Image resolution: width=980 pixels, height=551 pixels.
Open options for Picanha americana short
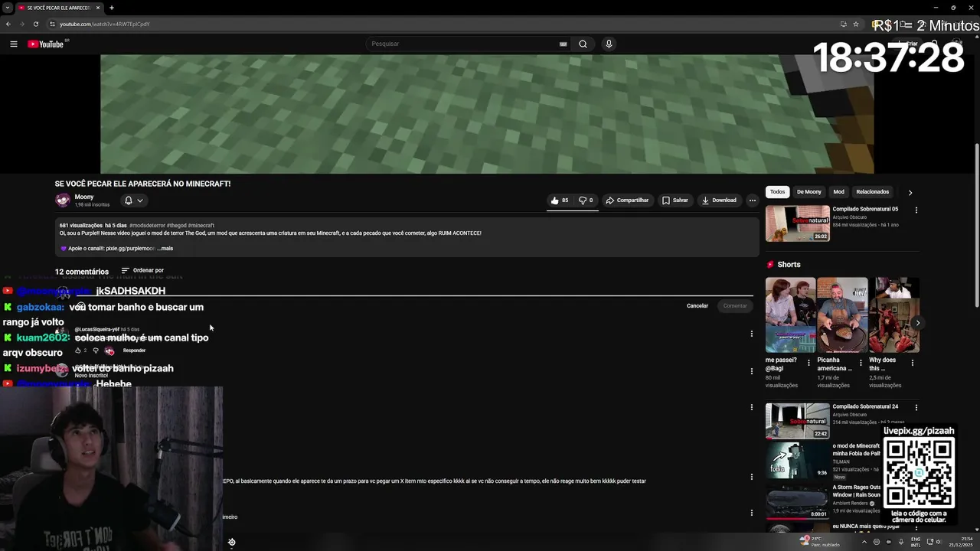[x=860, y=363]
